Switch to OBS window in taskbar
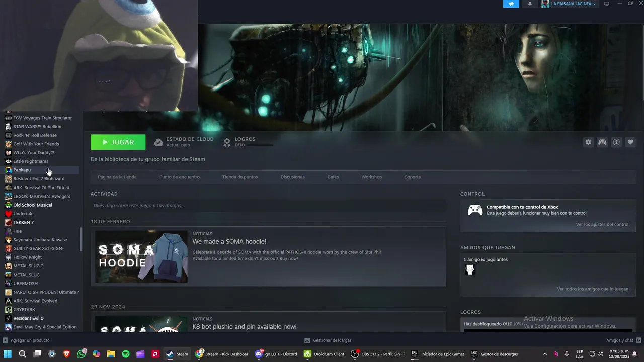 [378, 354]
